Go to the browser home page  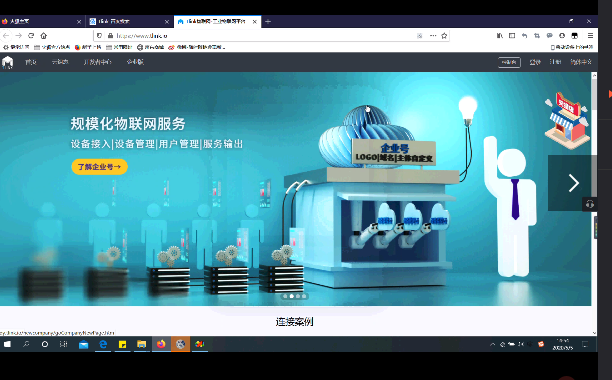(44, 36)
